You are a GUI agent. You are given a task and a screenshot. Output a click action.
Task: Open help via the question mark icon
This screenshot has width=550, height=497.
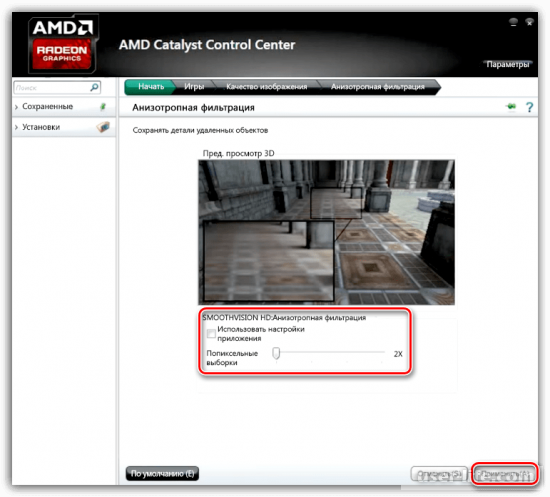click(x=529, y=107)
